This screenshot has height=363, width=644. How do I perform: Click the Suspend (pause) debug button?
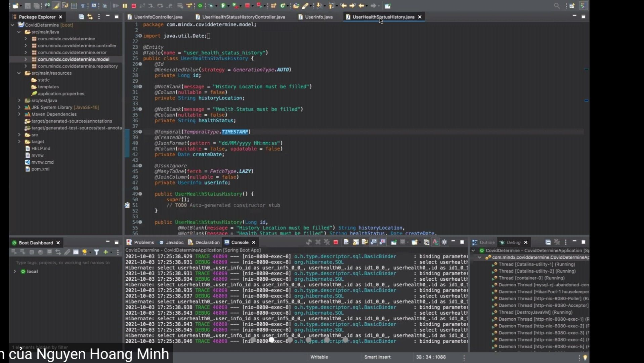coord(125,6)
